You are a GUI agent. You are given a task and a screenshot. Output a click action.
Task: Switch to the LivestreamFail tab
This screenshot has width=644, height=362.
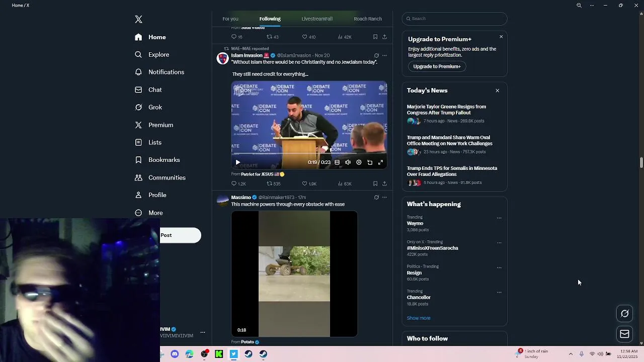pyautogui.click(x=317, y=19)
